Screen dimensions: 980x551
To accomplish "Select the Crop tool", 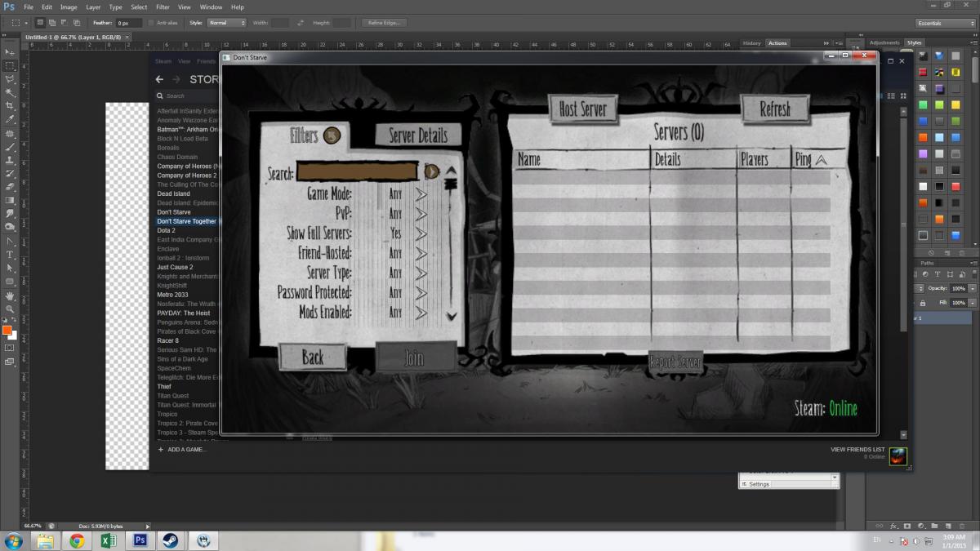I will point(10,106).
